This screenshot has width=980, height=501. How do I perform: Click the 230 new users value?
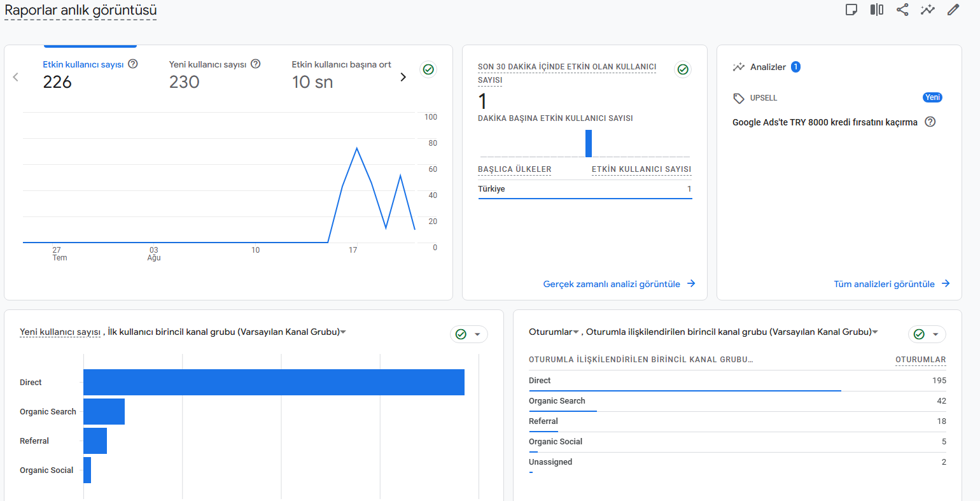185,82
